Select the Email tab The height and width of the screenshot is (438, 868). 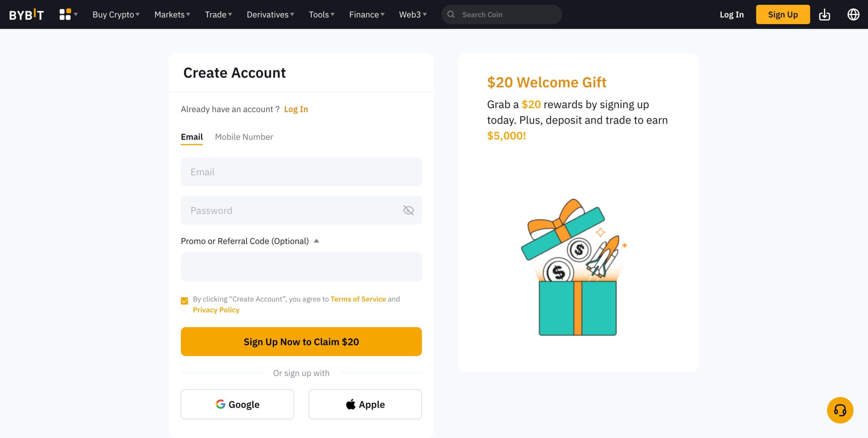pyautogui.click(x=192, y=137)
